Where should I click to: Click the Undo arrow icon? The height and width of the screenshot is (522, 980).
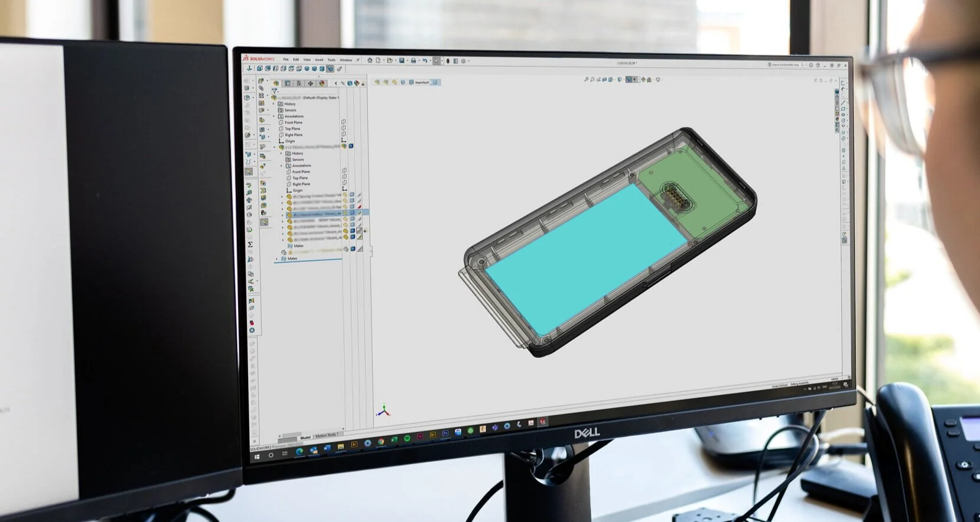pos(425,60)
